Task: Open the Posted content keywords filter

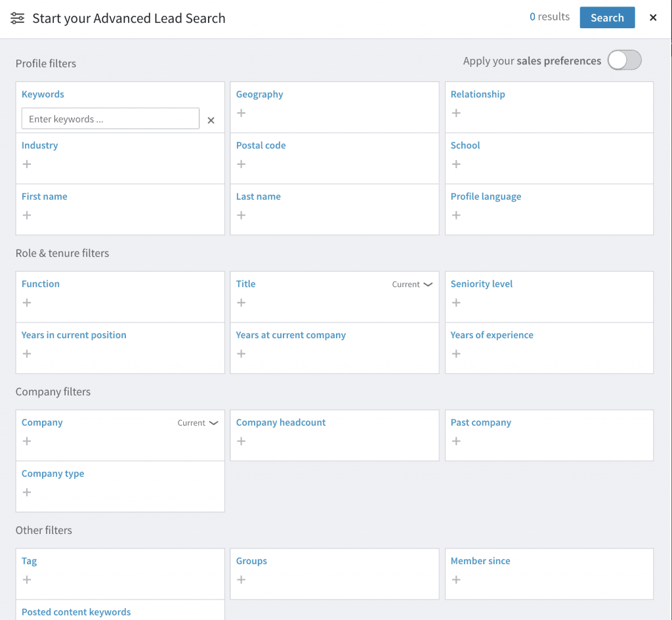Action: (75, 611)
